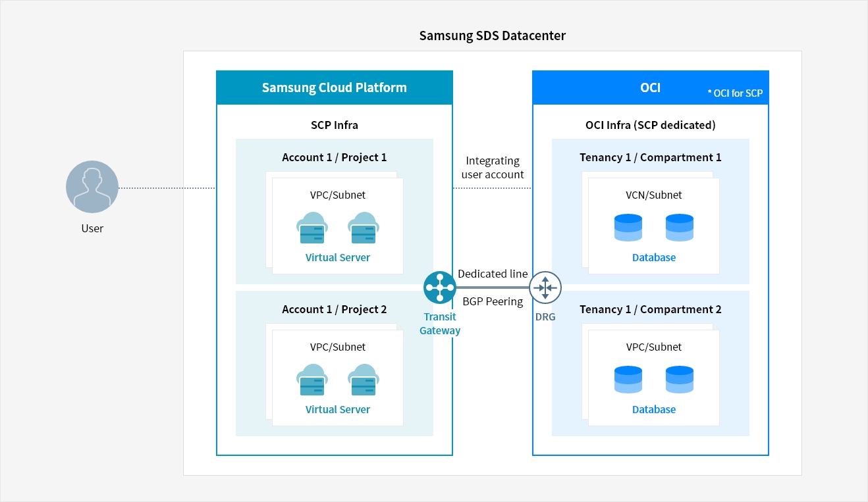
Task: Click 'Tenancy 1 / Compartment 1' heading
Action: click(x=651, y=157)
